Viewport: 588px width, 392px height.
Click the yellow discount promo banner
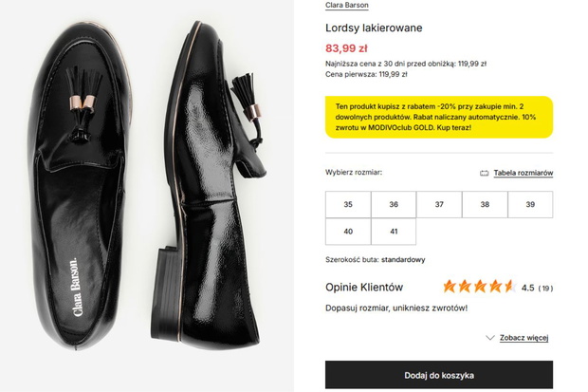[x=439, y=117]
